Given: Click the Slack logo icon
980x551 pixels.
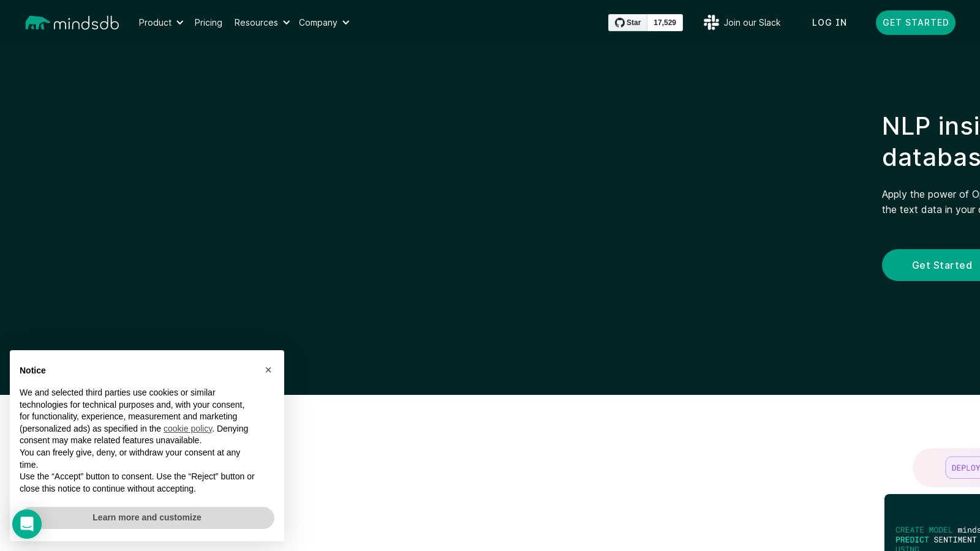Looking at the screenshot, I should tap(711, 23).
